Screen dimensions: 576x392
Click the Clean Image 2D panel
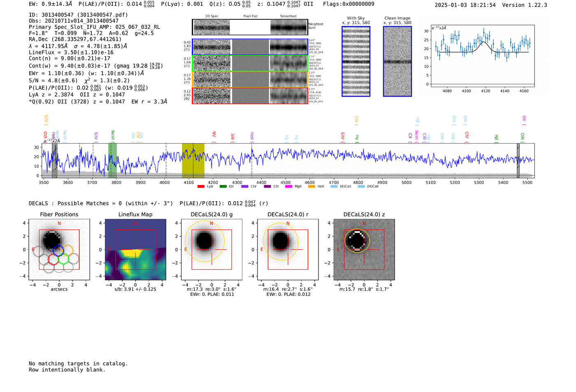(397, 61)
